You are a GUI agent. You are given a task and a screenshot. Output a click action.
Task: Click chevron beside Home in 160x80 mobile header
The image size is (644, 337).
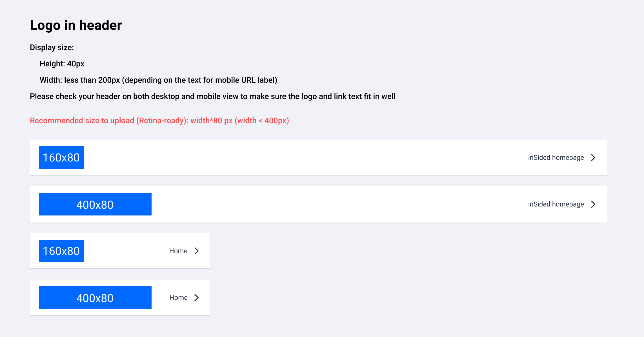coord(197,251)
